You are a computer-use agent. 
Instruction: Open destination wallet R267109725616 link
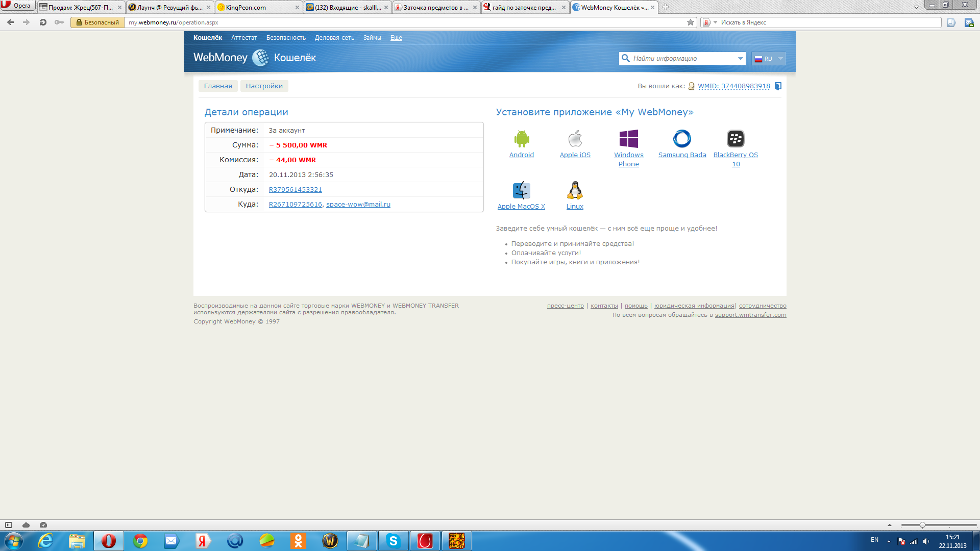point(295,205)
